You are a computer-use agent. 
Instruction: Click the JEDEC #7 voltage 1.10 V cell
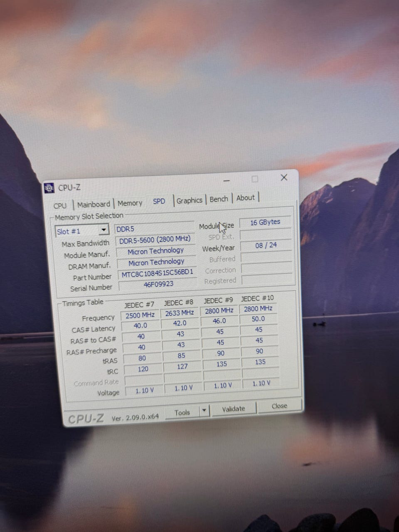tap(145, 391)
